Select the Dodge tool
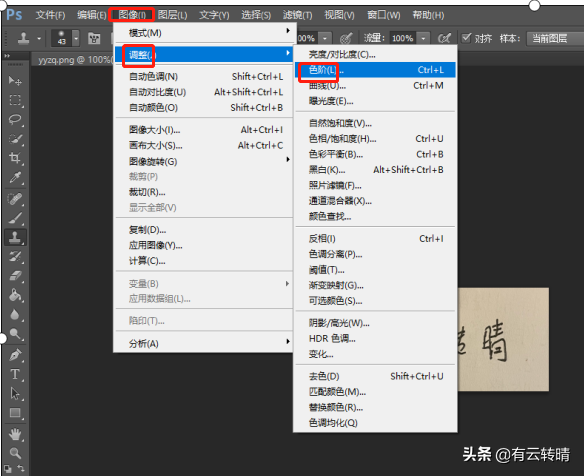The height and width of the screenshot is (476, 584). [15, 334]
